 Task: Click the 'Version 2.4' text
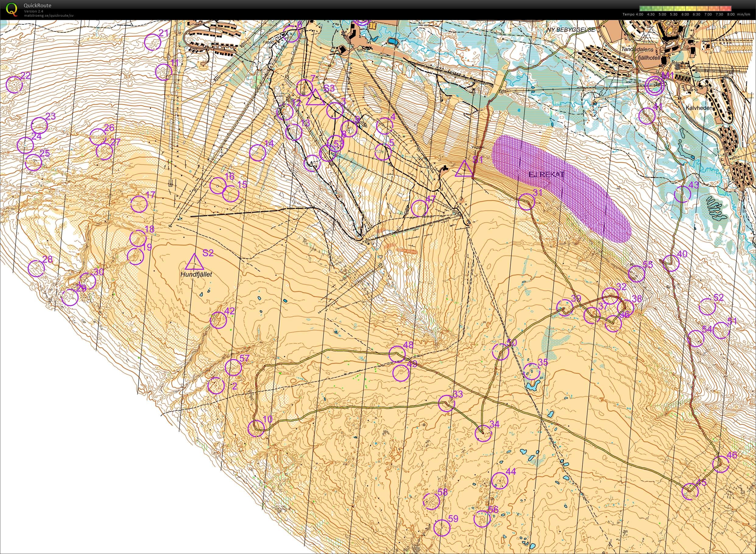(x=34, y=11)
